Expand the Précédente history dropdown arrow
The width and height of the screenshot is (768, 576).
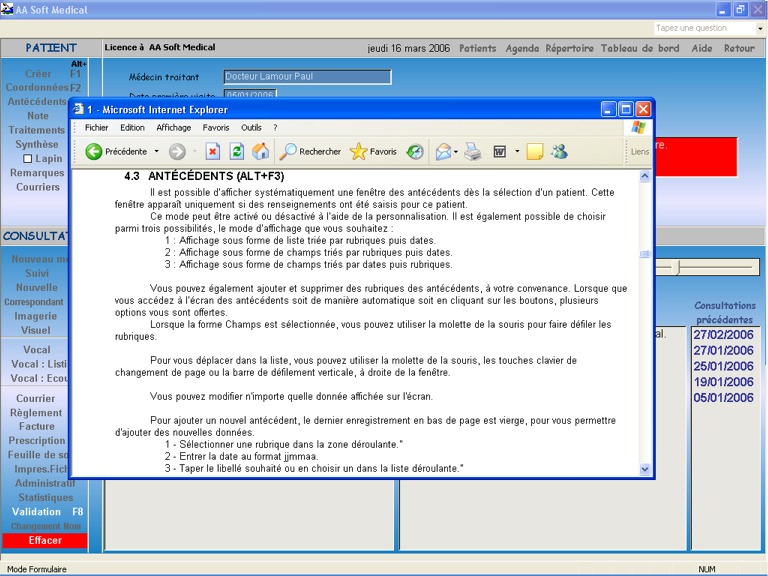[157, 151]
